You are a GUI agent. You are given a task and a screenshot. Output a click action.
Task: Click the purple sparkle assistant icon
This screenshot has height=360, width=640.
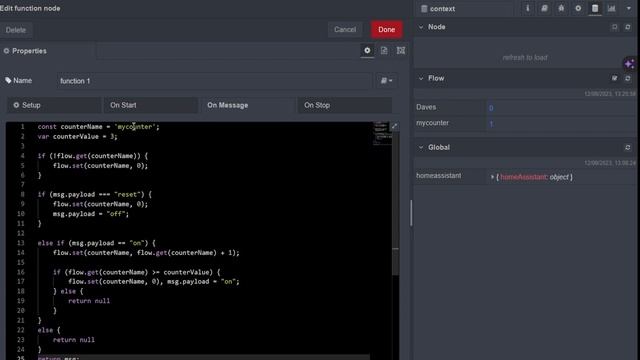click(629, 64)
